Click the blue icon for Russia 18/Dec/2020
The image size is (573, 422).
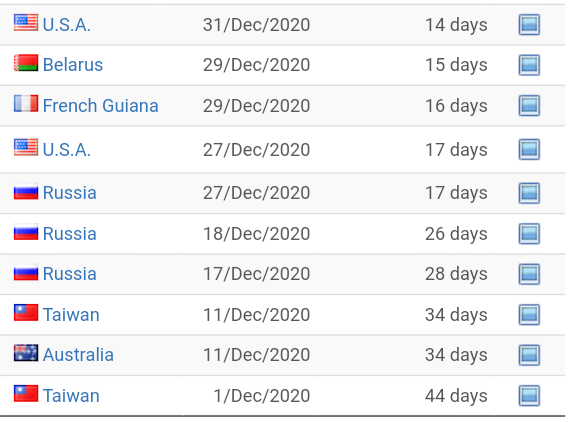tap(529, 233)
